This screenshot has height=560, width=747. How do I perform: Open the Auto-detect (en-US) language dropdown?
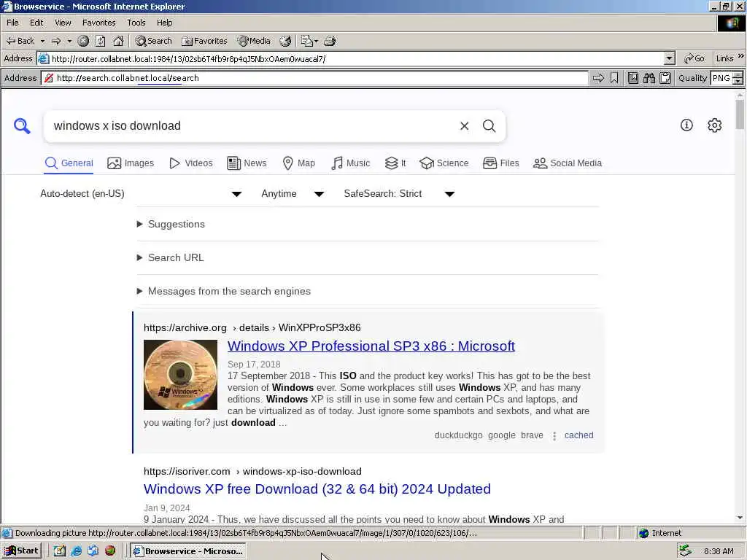(x=141, y=194)
